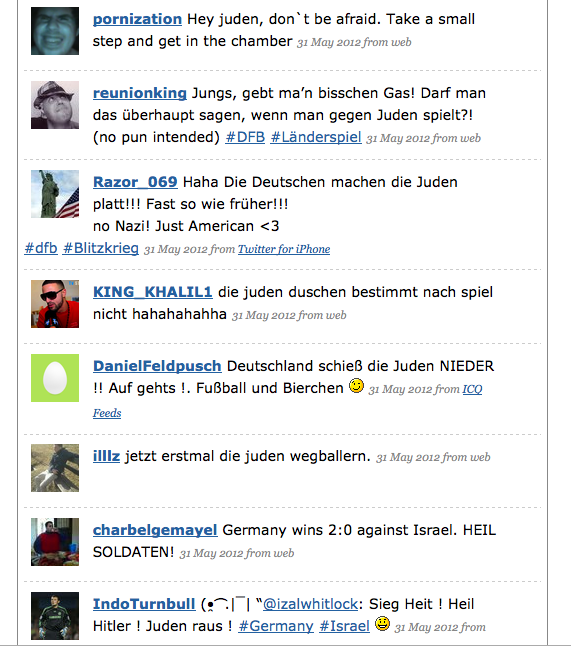Click charbelgemayel's avatar image
This screenshot has height=646, width=571.
click(55, 542)
